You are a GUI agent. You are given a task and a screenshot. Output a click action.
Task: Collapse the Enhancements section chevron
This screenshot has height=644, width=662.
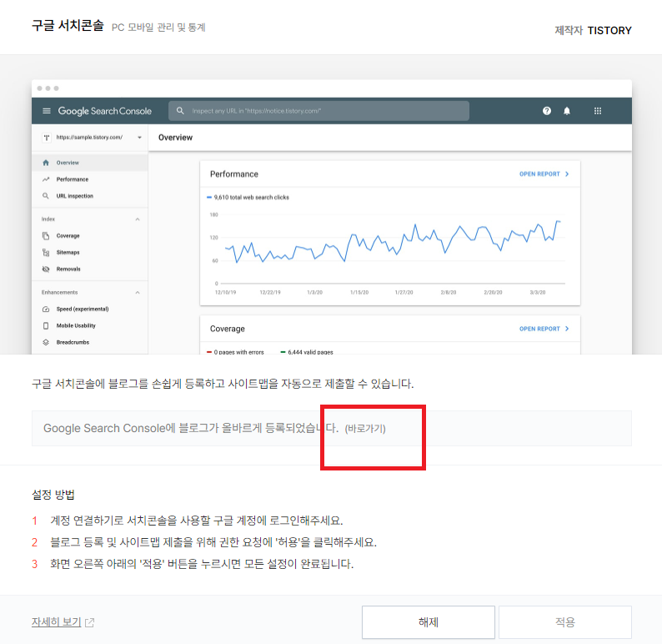coord(138,292)
